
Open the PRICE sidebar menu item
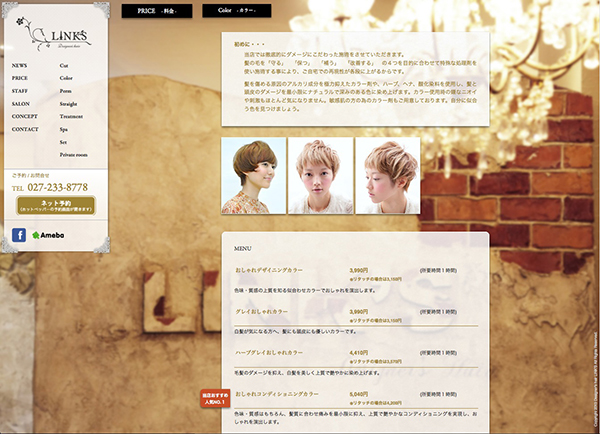click(20, 78)
